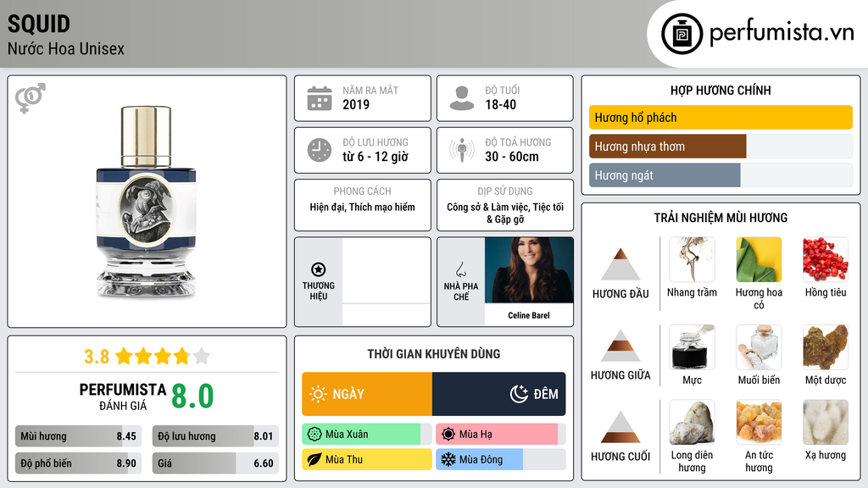Screen dimensions: 868x488
Task: Click the flower icon for Mùa Xuân
Action: pos(314,435)
